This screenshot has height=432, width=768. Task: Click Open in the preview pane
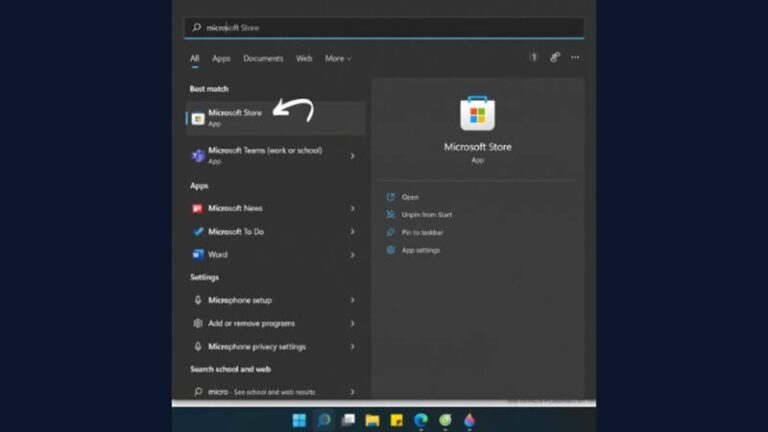click(x=410, y=197)
